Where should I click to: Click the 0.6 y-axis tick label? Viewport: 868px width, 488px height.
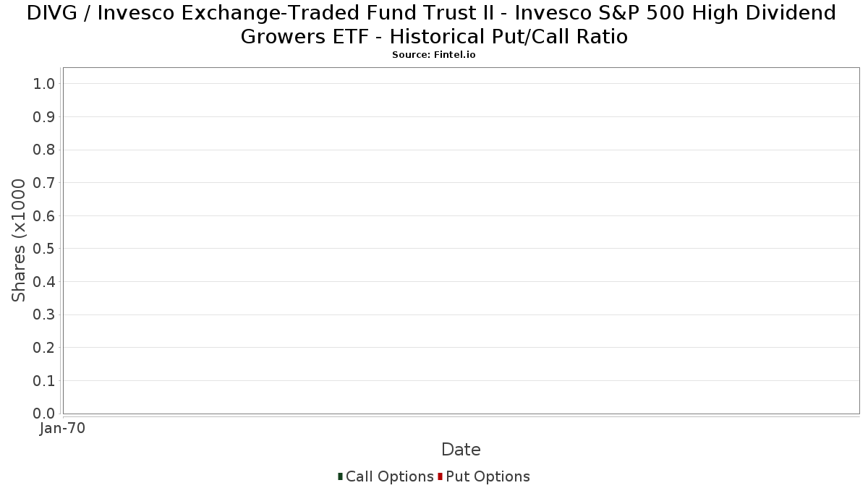(x=44, y=216)
